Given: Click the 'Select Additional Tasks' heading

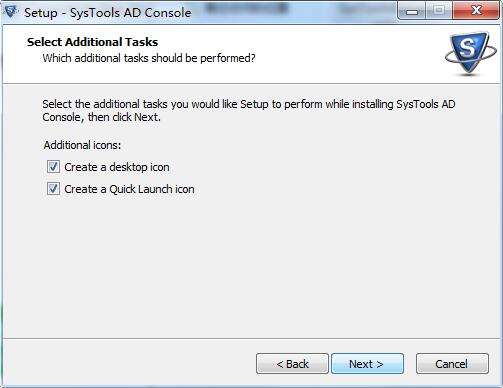Looking at the screenshot, I should click(x=92, y=42).
